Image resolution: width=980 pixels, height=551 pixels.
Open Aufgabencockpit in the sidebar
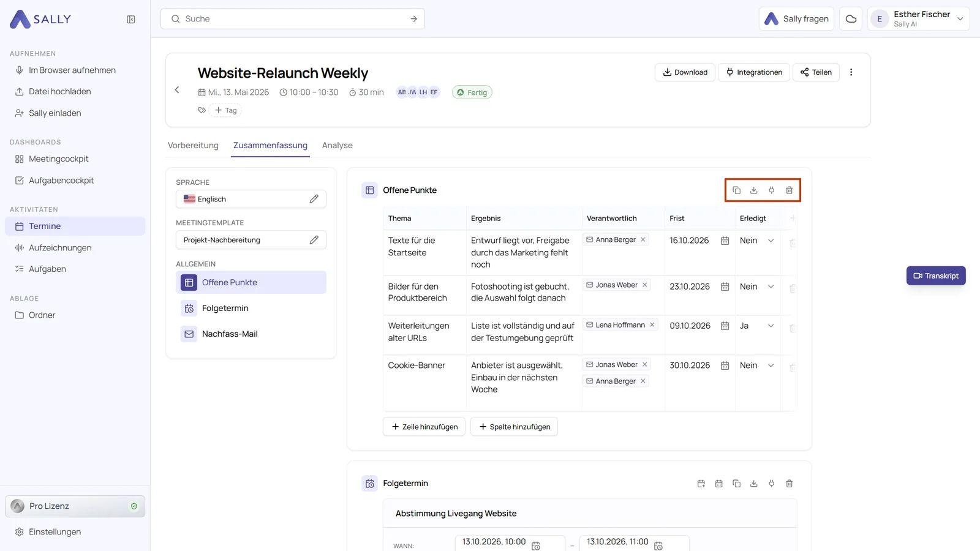(x=75, y=181)
